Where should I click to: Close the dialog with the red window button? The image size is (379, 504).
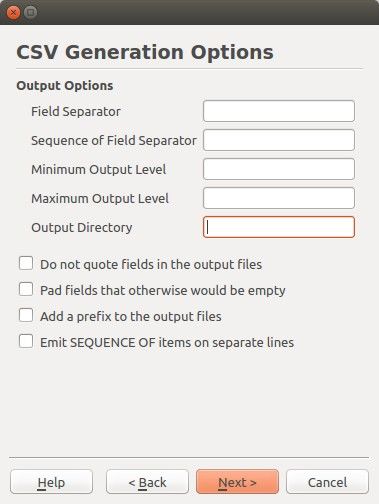click(13, 13)
